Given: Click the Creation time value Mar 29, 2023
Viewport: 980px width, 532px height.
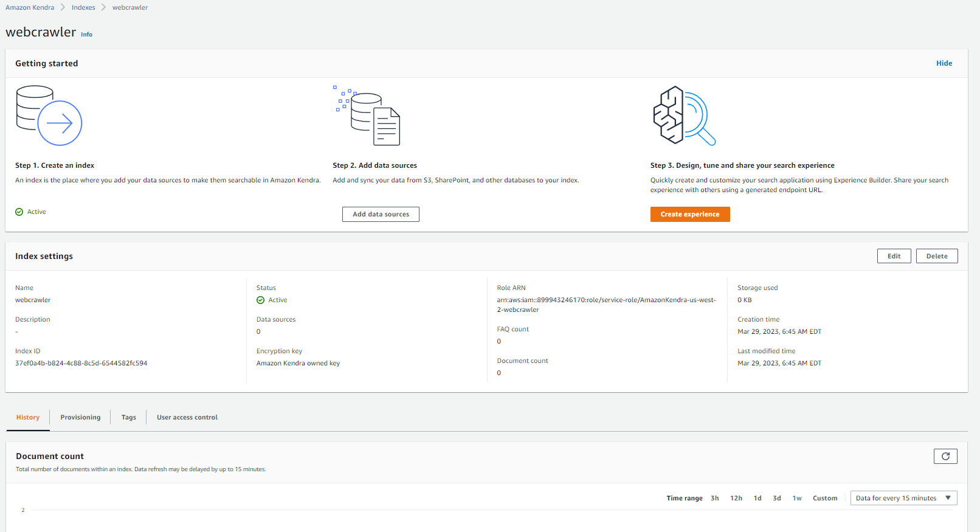Looking at the screenshot, I should click(x=779, y=332).
